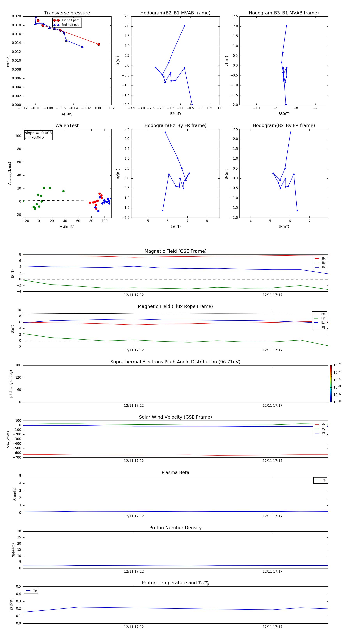
Task: Click the "Magnetic Field (Flux Rope Frame)" title
Action: (x=175, y=307)
